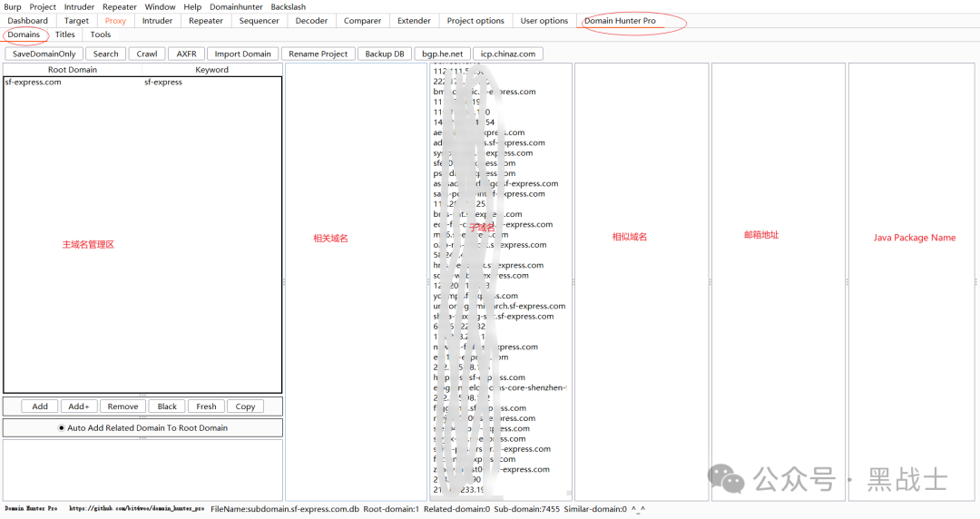Select the Domains sub-tab

point(24,34)
